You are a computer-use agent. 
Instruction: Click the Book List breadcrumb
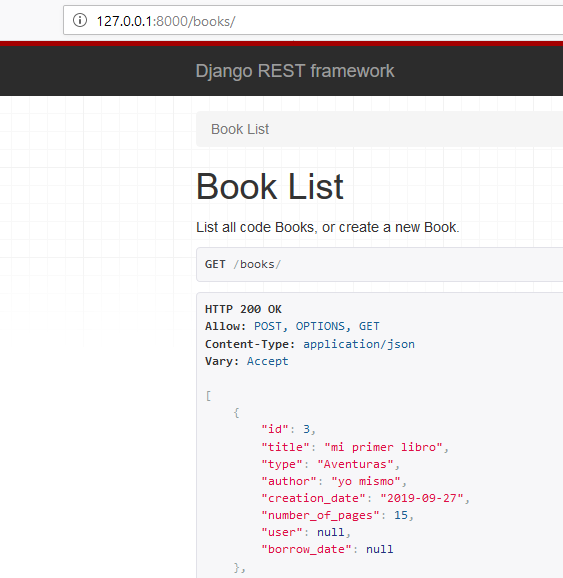240,129
